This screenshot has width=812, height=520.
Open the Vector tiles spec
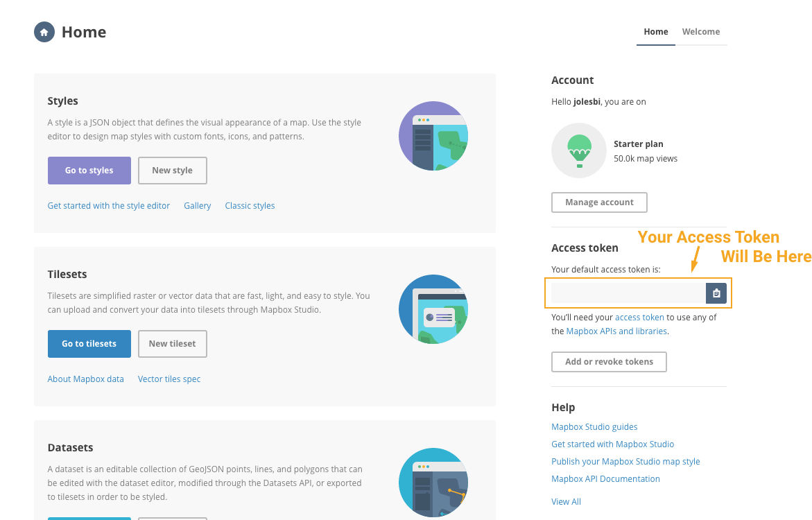[x=169, y=379]
